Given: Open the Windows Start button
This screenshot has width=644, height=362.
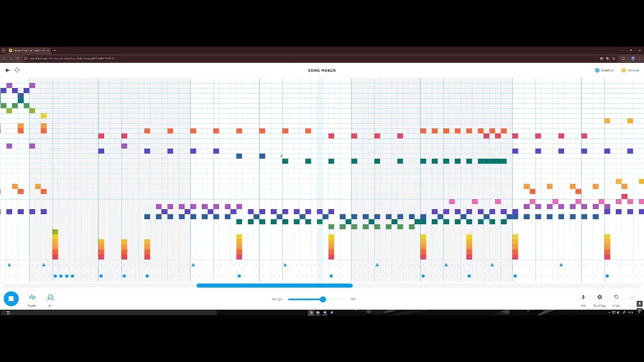Looking at the screenshot, I should [8, 313].
